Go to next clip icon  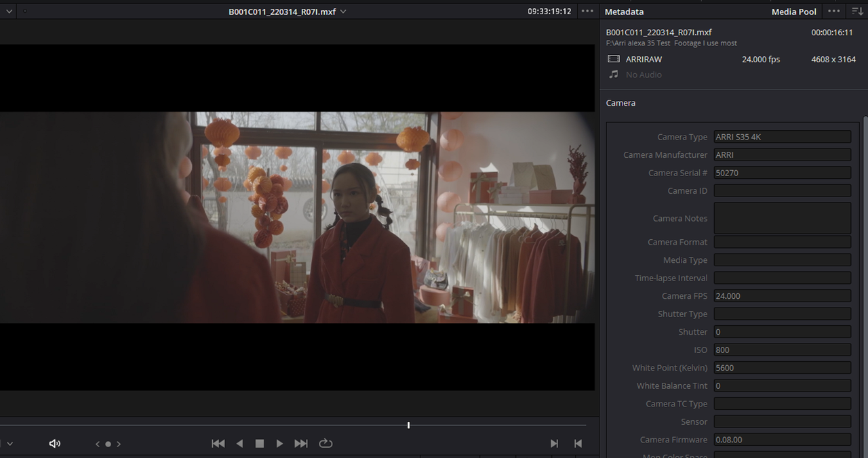554,443
